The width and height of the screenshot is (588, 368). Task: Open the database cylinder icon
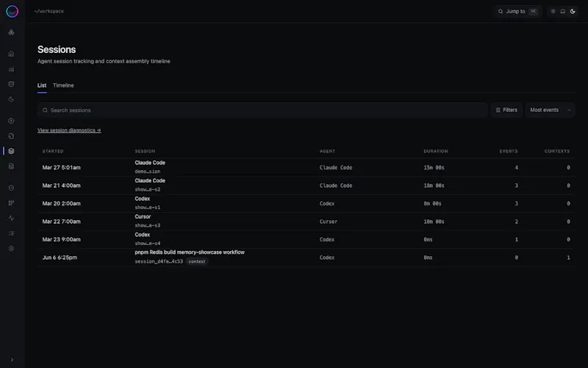click(x=11, y=84)
